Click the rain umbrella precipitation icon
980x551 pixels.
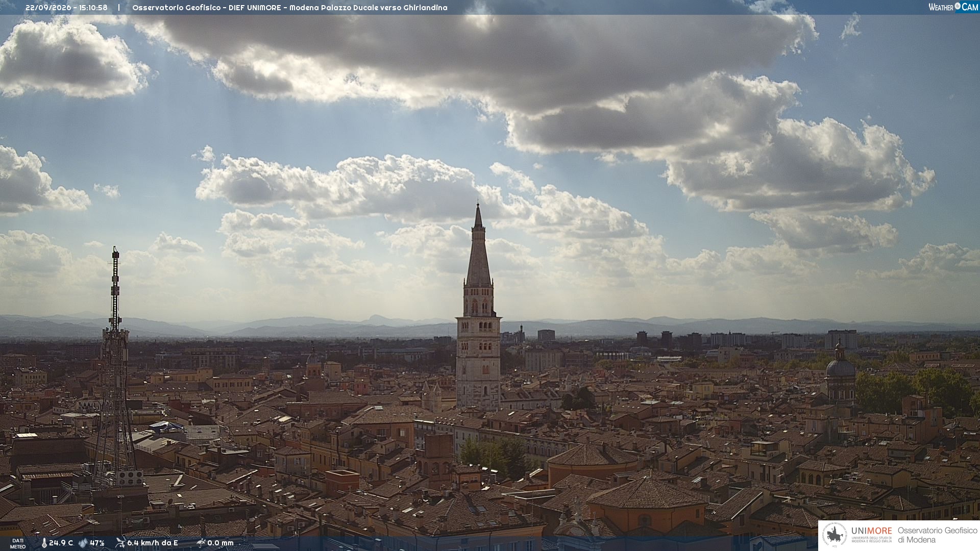(201, 543)
